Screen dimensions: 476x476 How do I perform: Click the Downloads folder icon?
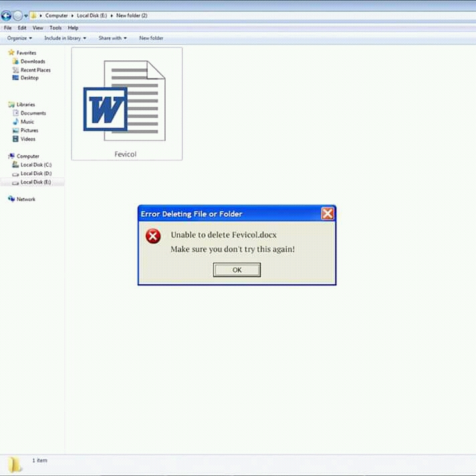coord(15,62)
